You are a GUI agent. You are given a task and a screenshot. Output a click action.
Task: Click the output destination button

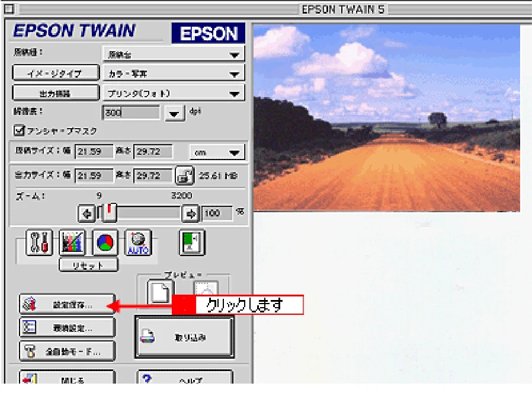click(x=56, y=94)
